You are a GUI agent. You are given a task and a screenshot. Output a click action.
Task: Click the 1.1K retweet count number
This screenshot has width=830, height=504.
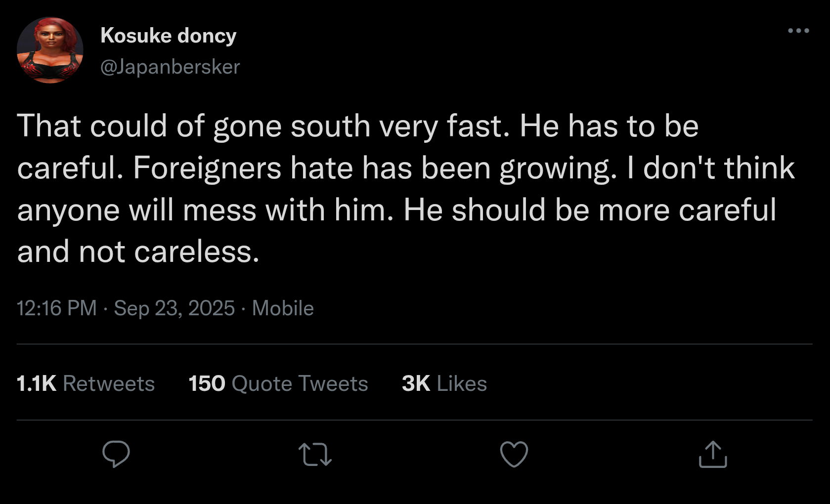[37, 383]
